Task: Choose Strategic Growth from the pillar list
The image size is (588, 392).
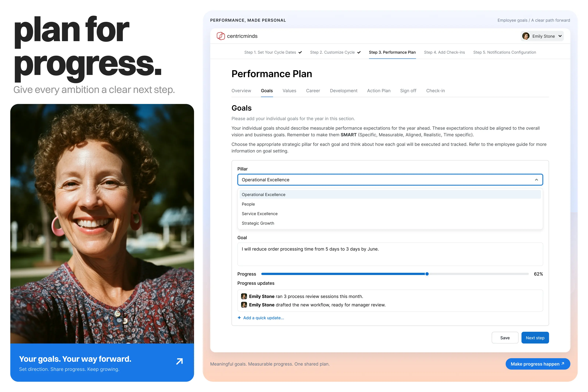Action: (390, 223)
